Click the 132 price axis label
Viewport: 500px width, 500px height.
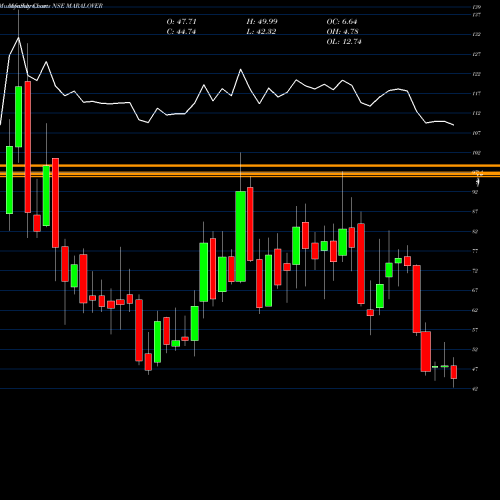pyautogui.click(x=477, y=34)
